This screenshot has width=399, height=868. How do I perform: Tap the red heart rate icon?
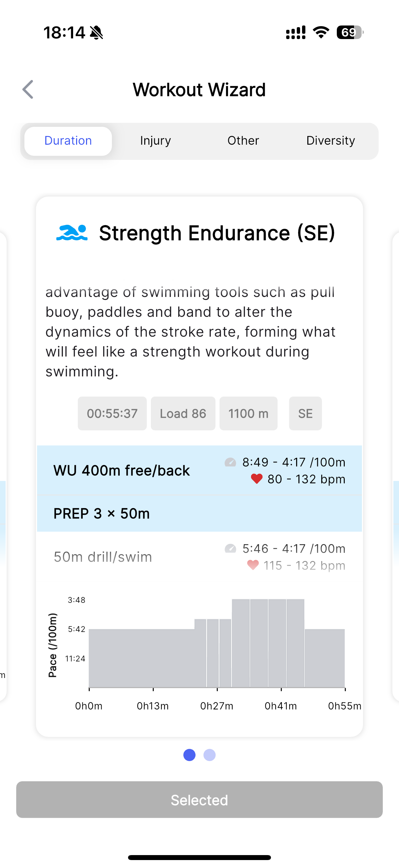pyautogui.click(x=257, y=479)
